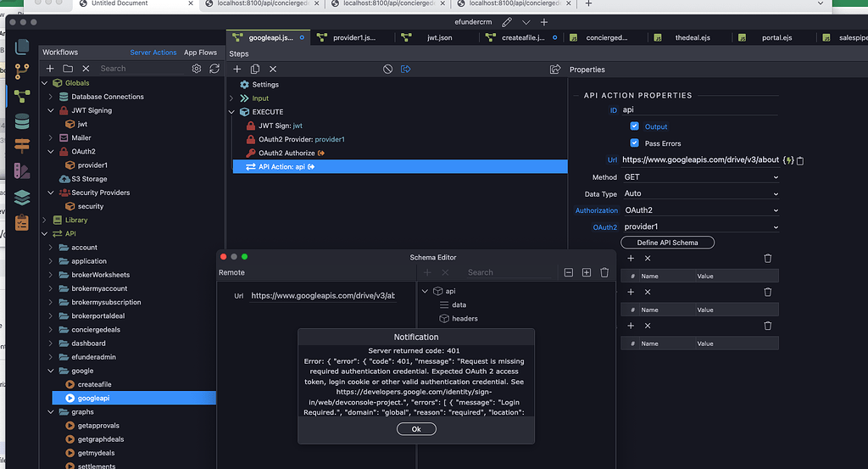The height and width of the screenshot is (469, 868).
Task: Open the Method dropdown showing GET
Action: (700, 177)
